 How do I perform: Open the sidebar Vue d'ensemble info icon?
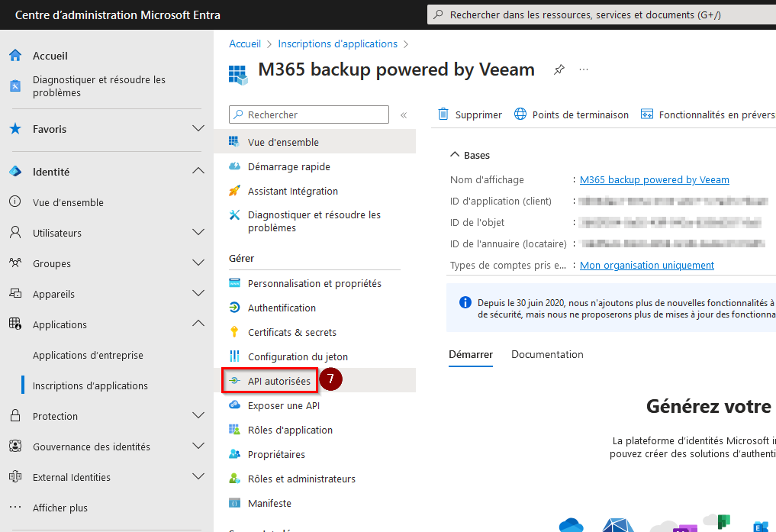pyautogui.click(x=15, y=202)
